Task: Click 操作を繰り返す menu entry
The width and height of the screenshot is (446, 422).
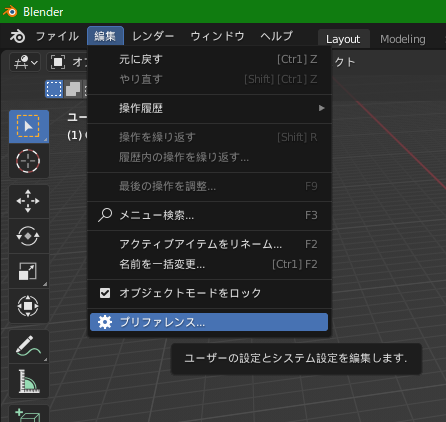Action: pyautogui.click(x=209, y=137)
